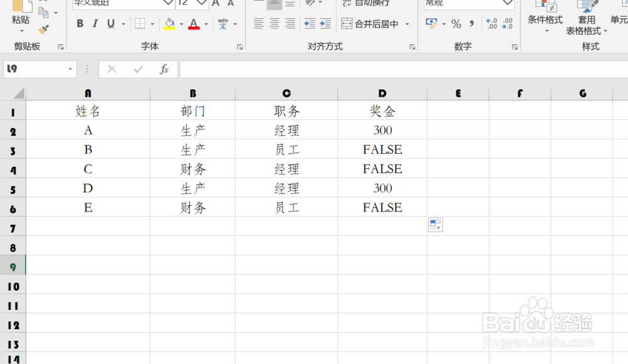The height and width of the screenshot is (364, 628).
Task: Toggle underline formatting
Action: [x=111, y=24]
